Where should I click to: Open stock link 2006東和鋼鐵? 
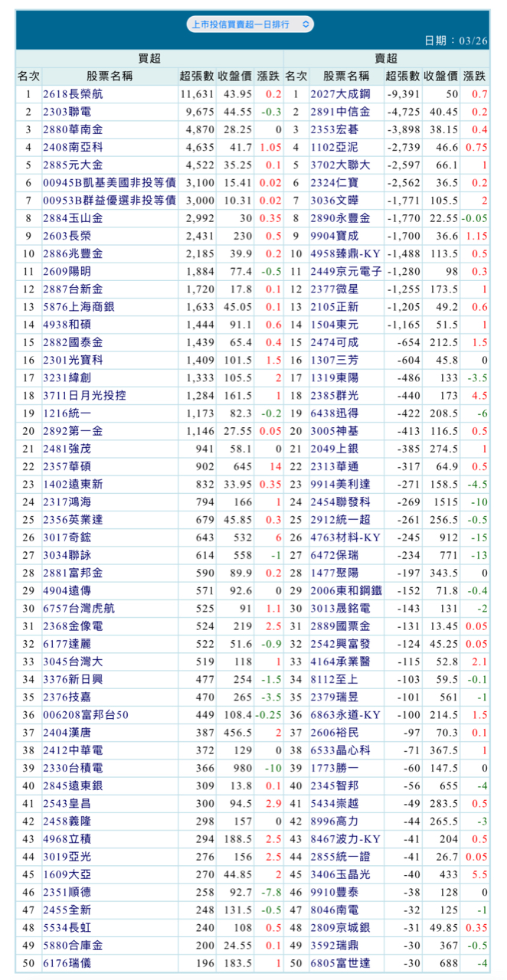click(345, 591)
